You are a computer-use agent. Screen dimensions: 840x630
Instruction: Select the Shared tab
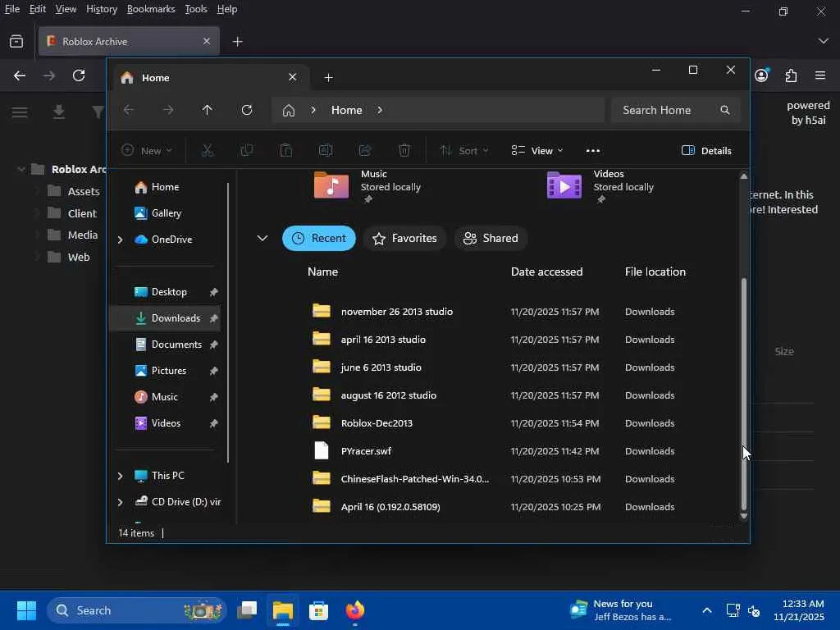[491, 239]
